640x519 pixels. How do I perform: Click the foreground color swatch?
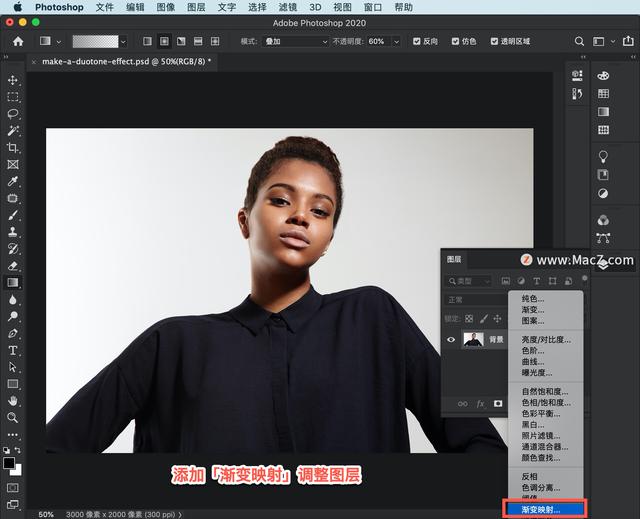point(9,463)
